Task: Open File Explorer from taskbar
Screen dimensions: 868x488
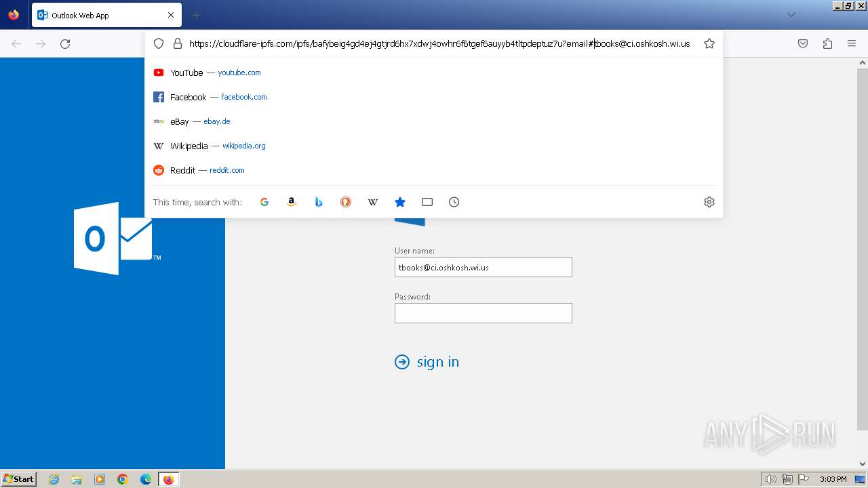Action: click(x=77, y=479)
